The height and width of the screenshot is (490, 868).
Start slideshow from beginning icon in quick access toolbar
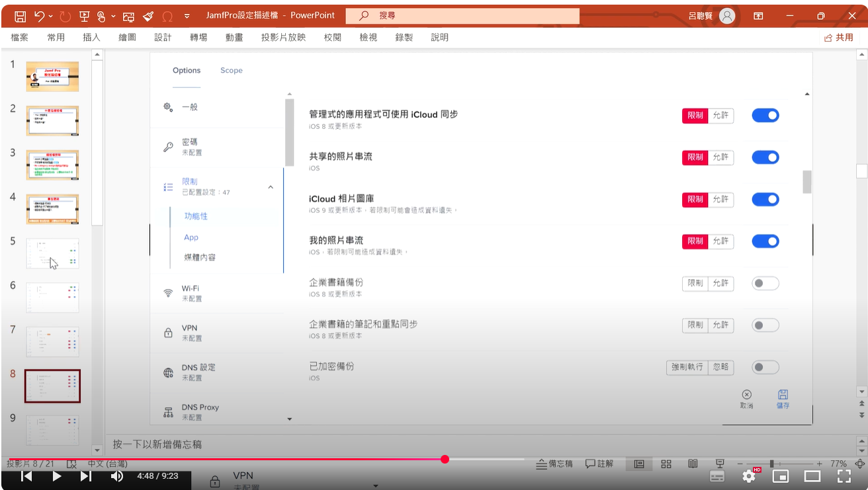[x=84, y=15]
